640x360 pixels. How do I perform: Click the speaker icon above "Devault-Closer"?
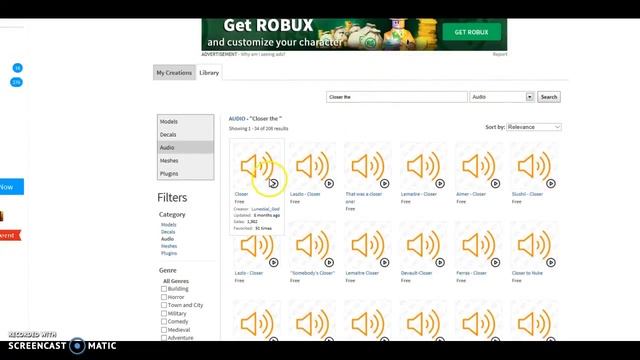[x=423, y=245]
